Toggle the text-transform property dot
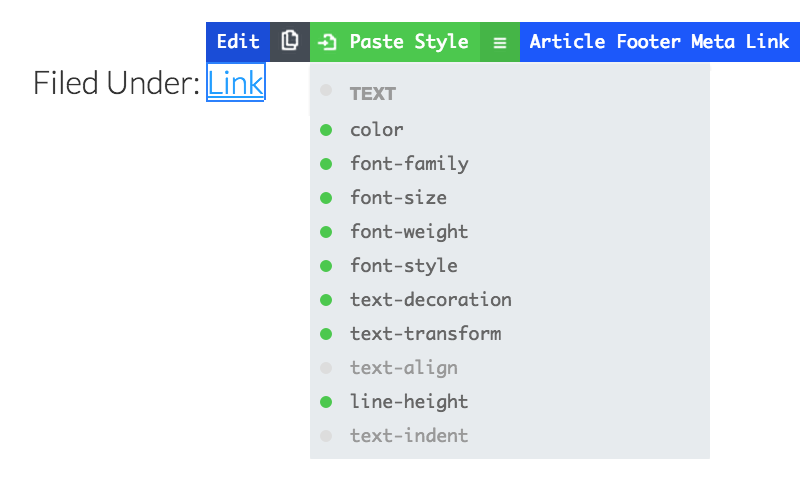Viewport: 800px width, 500px height. click(326, 334)
